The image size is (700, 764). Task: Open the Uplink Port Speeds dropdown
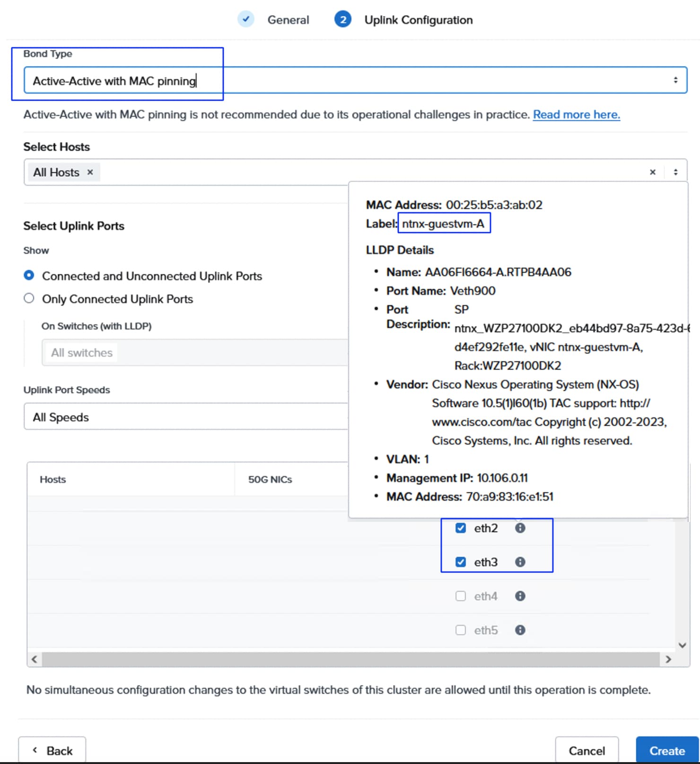(186, 417)
